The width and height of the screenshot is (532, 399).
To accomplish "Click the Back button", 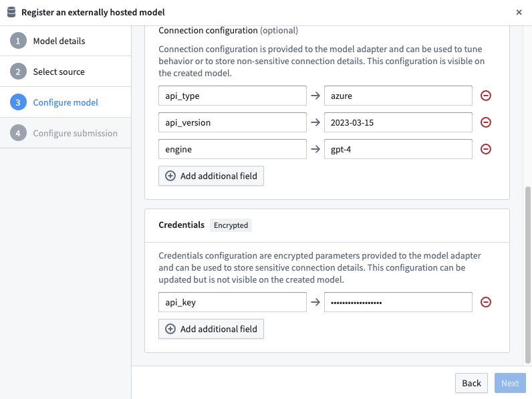I will tap(471, 383).
